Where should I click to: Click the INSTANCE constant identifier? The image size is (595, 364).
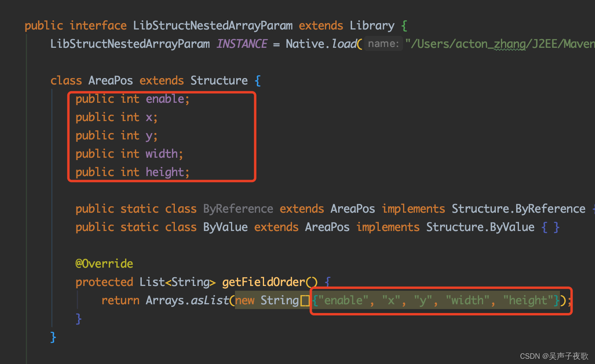[242, 44]
